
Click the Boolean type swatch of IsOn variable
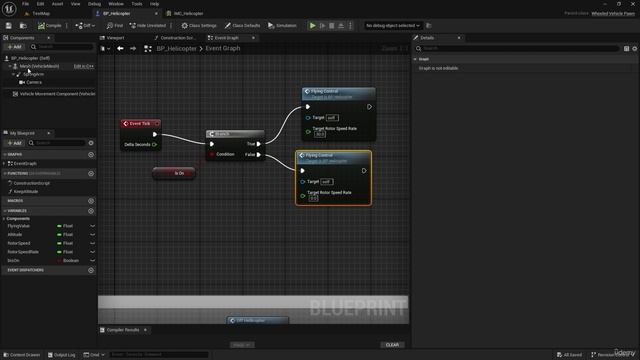pyautogui.click(x=59, y=260)
